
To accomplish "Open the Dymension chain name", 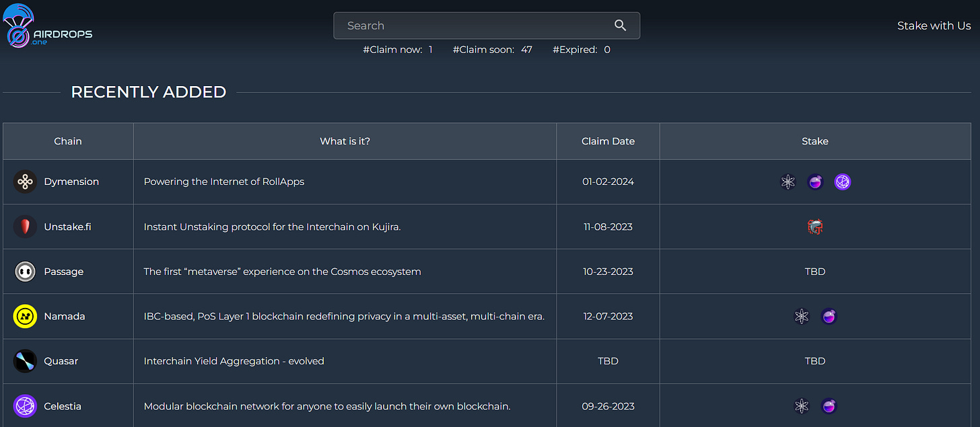I will point(71,182).
